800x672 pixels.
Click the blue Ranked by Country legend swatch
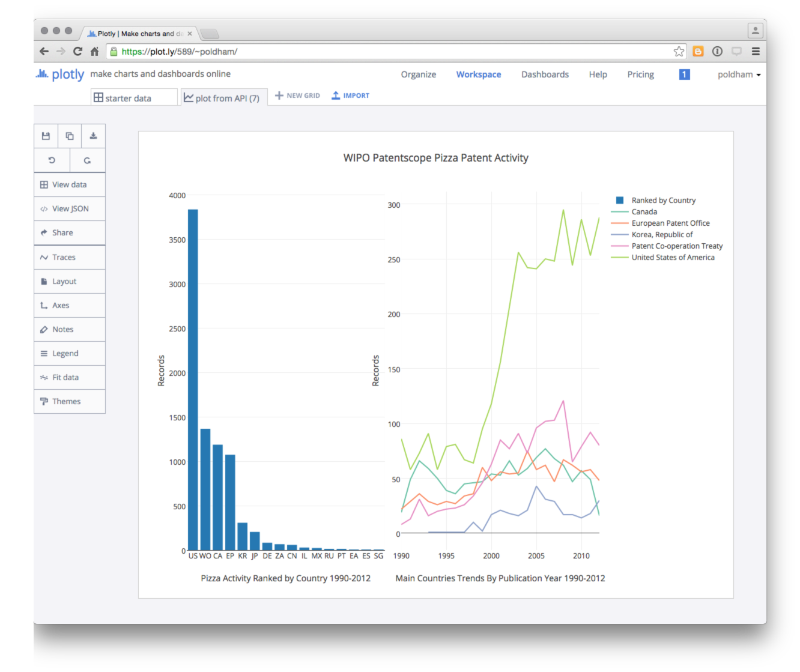[x=619, y=199]
